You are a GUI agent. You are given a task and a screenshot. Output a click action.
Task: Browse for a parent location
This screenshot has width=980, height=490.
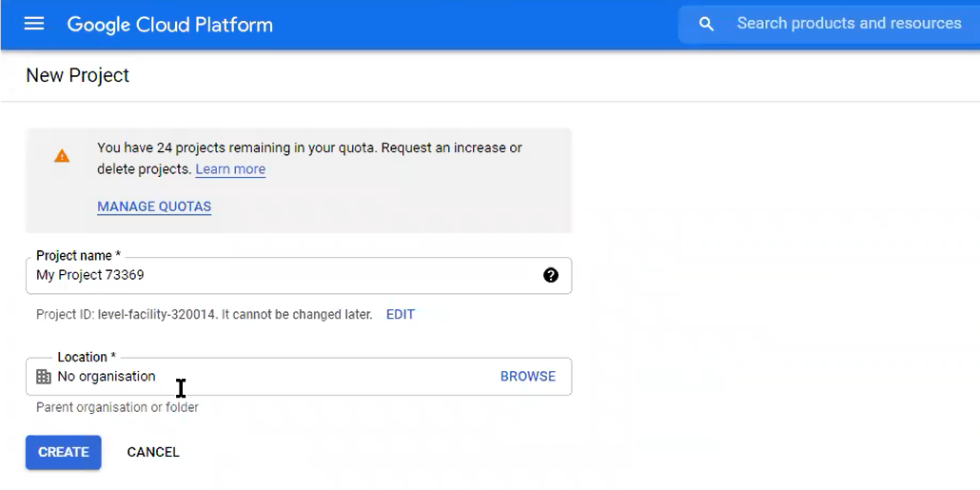[x=527, y=376]
